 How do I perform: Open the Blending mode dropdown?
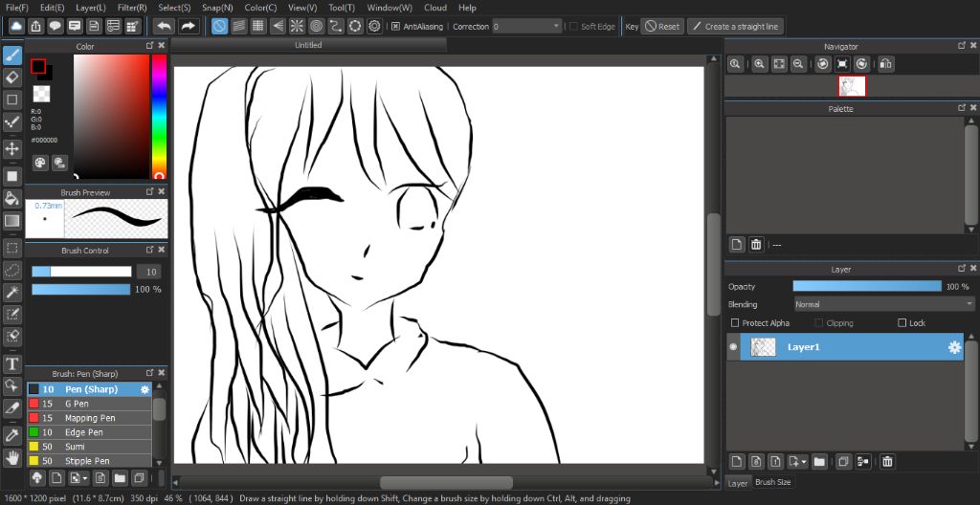pos(883,304)
